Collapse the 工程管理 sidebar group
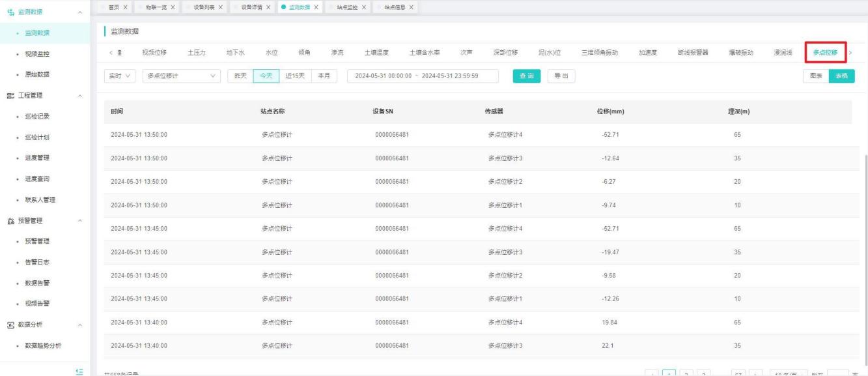868x376 pixels. pyautogui.click(x=79, y=96)
